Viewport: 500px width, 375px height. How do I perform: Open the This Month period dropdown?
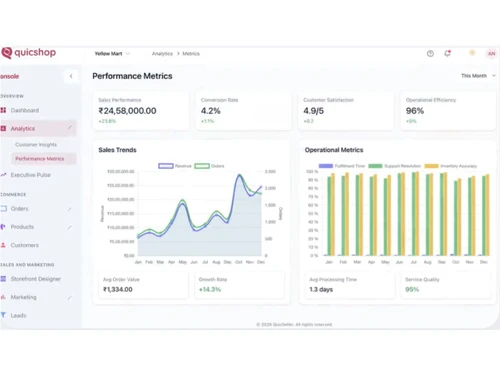tap(478, 76)
